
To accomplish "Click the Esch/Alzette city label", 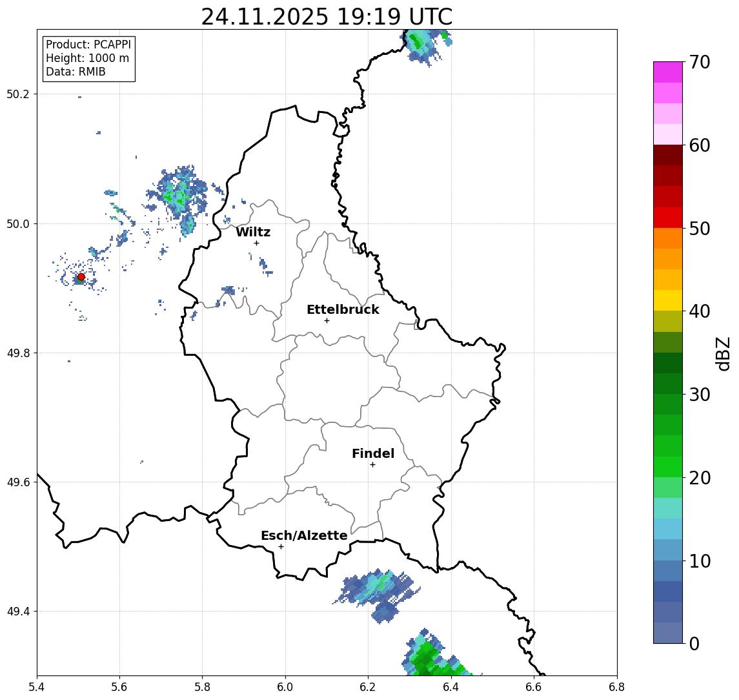I will 304,535.
